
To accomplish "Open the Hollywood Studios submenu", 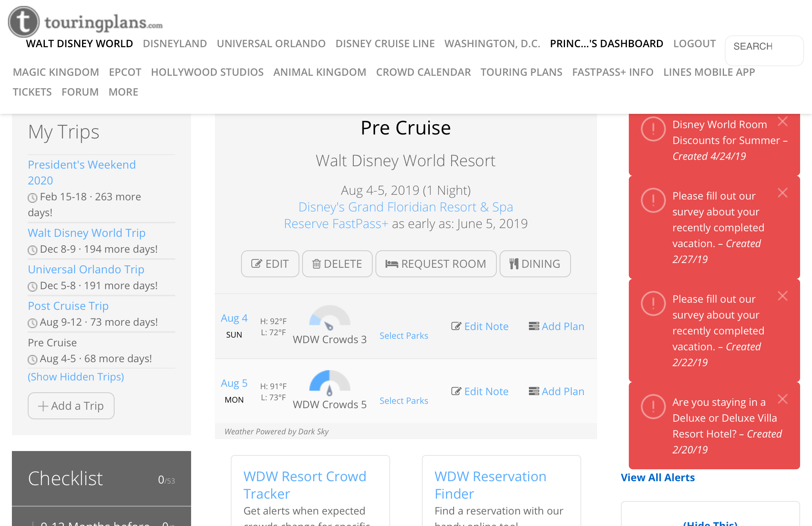I will (207, 72).
